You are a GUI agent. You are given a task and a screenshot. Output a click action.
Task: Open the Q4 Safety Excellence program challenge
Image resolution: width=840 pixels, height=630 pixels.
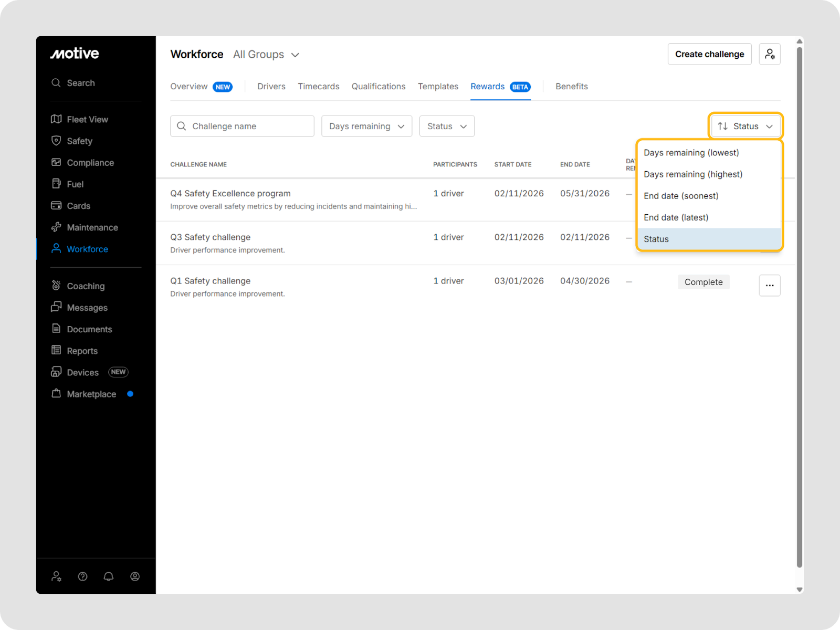(x=230, y=194)
